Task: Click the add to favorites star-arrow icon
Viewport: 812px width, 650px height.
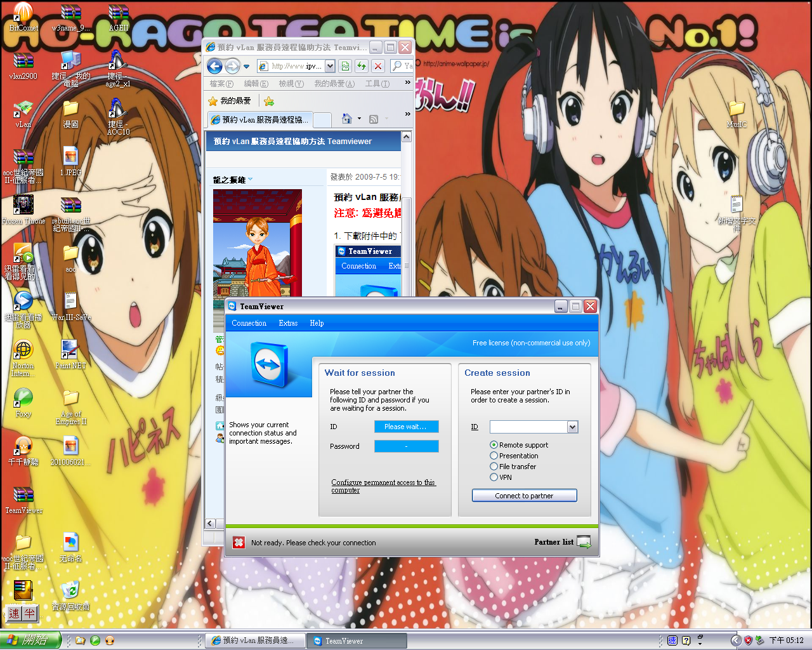Action: click(269, 101)
